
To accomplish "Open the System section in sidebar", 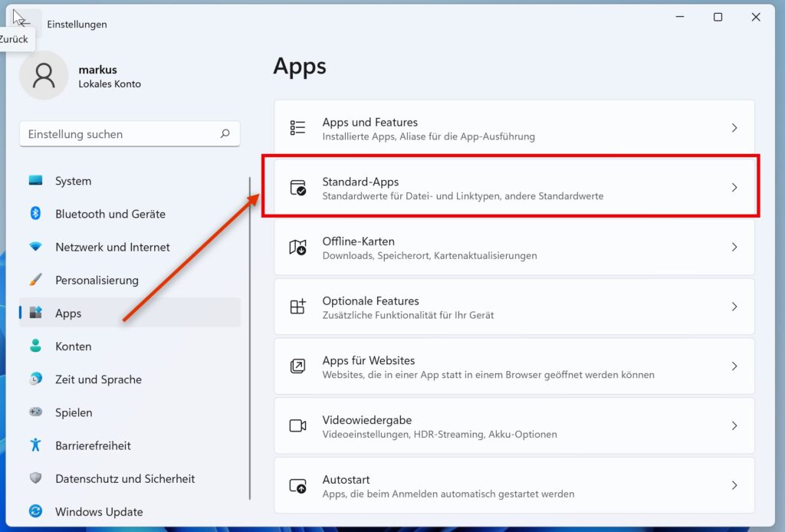I will pyautogui.click(x=73, y=181).
